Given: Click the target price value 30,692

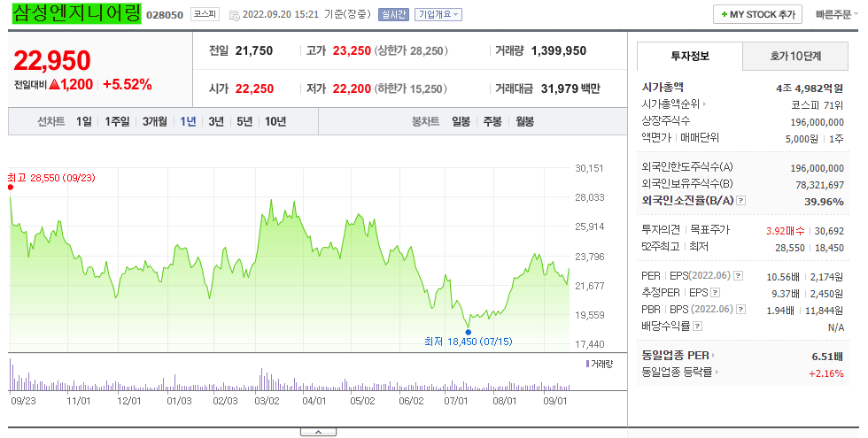Looking at the screenshot, I should pos(829,231).
